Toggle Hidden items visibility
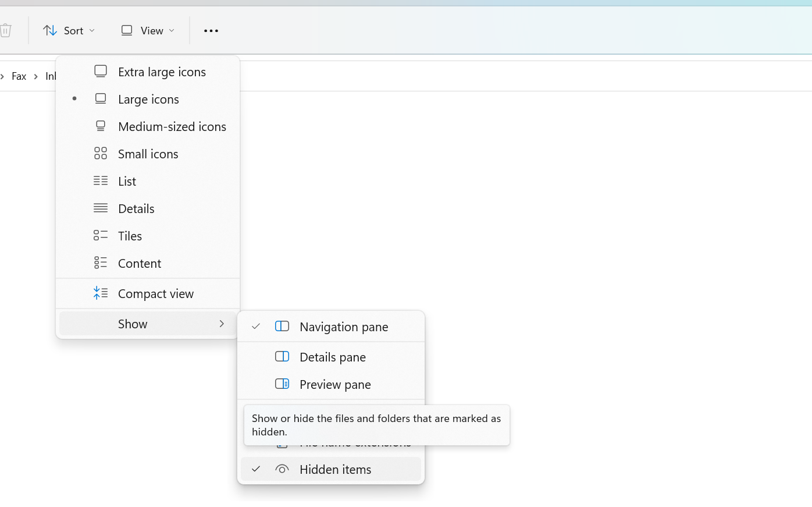The width and height of the screenshot is (812, 507). [331, 469]
